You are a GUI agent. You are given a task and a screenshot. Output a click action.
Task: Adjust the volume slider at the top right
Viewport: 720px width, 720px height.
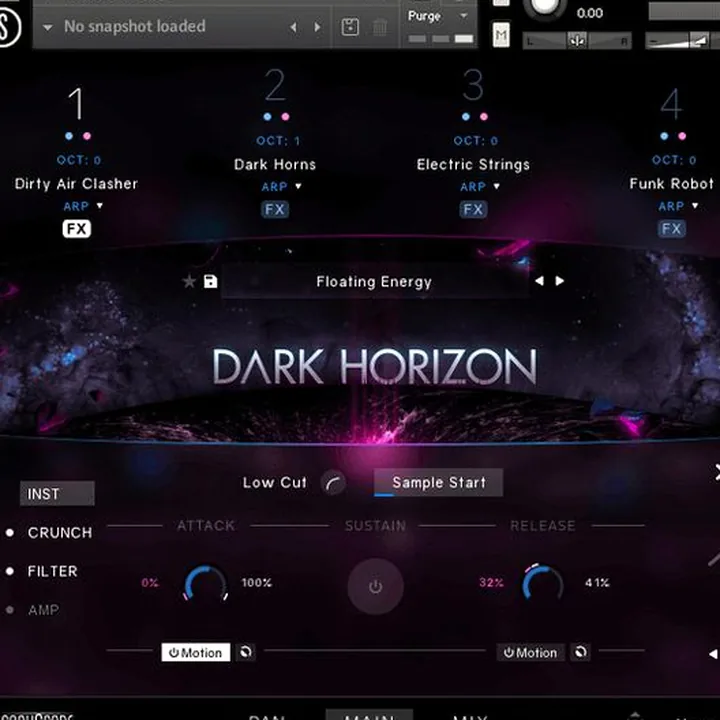point(682,41)
